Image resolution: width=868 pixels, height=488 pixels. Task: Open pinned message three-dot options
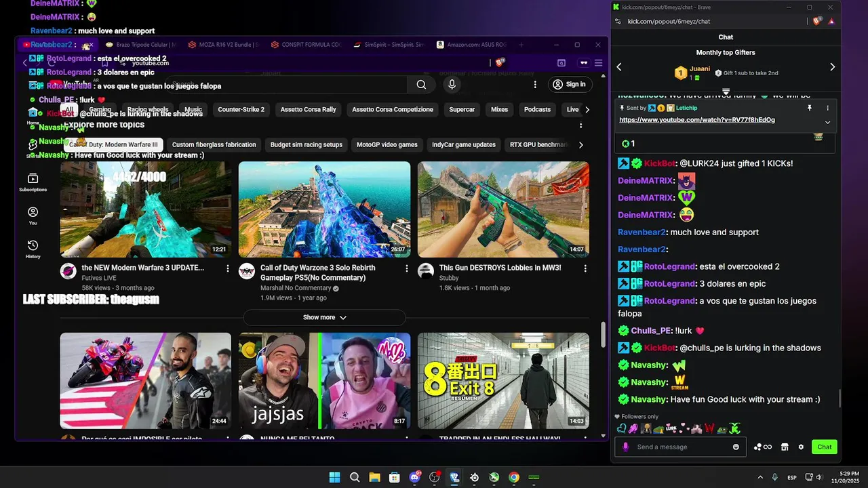coord(827,108)
